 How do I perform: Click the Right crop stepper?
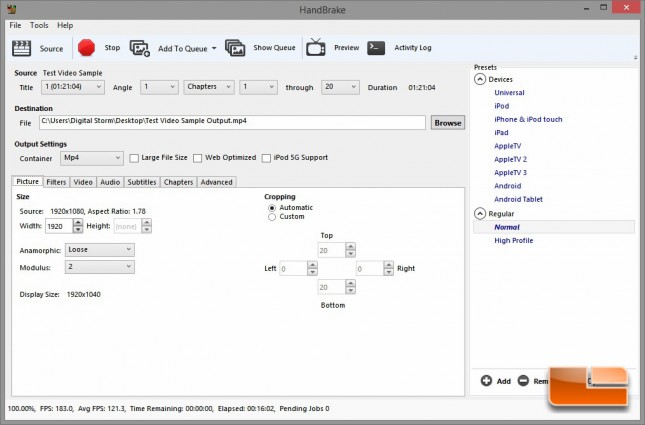click(x=389, y=269)
